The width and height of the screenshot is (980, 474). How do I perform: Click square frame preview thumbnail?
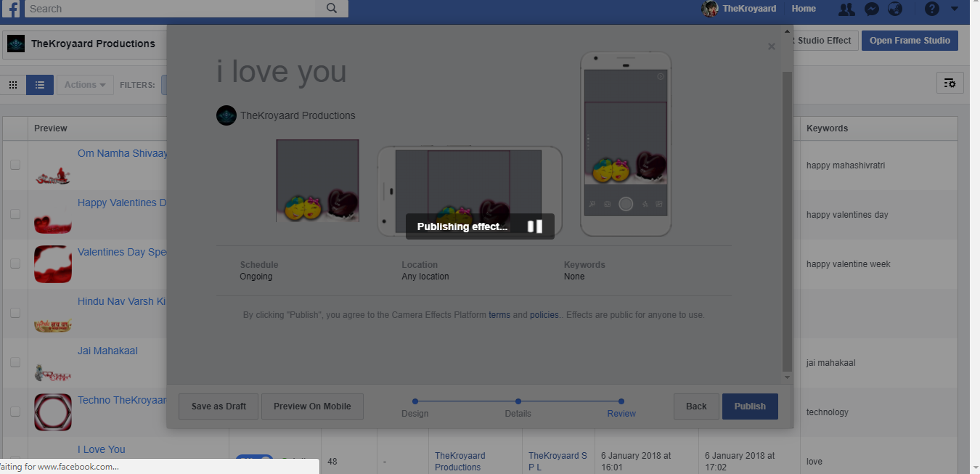317,181
